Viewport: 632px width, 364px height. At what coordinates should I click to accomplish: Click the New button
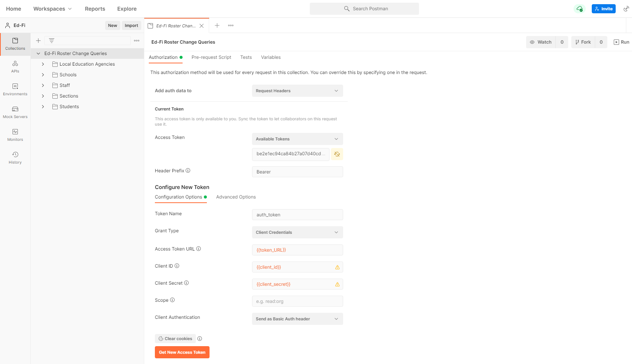pyautogui.click(x=113, y=25)
